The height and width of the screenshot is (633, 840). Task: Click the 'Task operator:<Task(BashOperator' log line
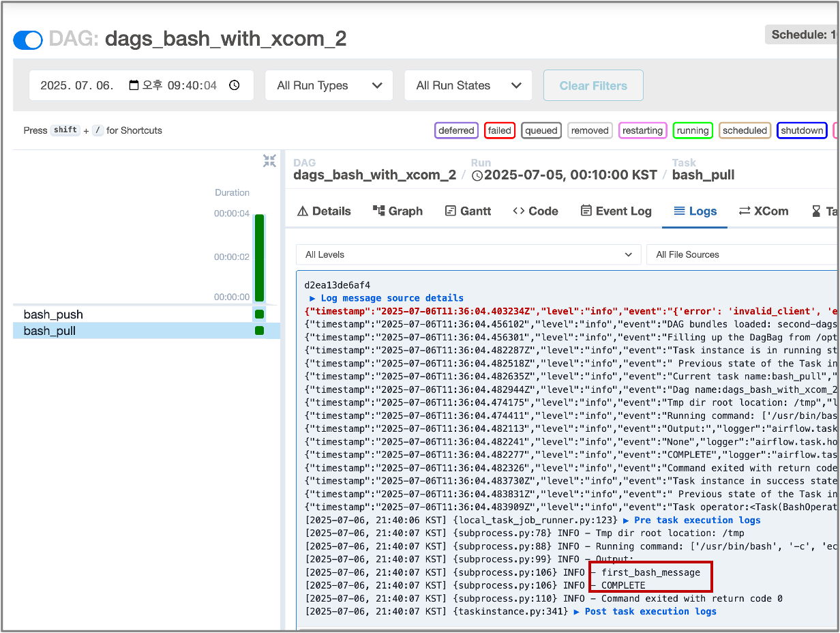pyautogui.click(x=571, y=507)
